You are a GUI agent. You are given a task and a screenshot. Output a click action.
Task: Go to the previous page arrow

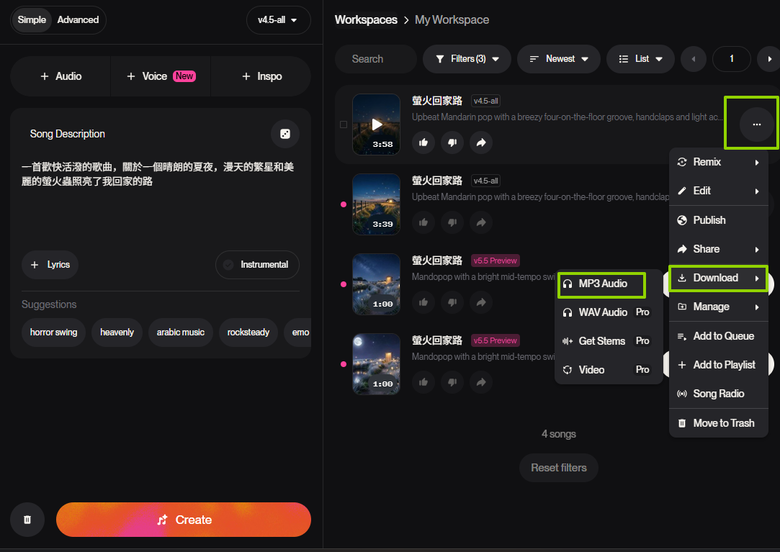coord(693,59)
